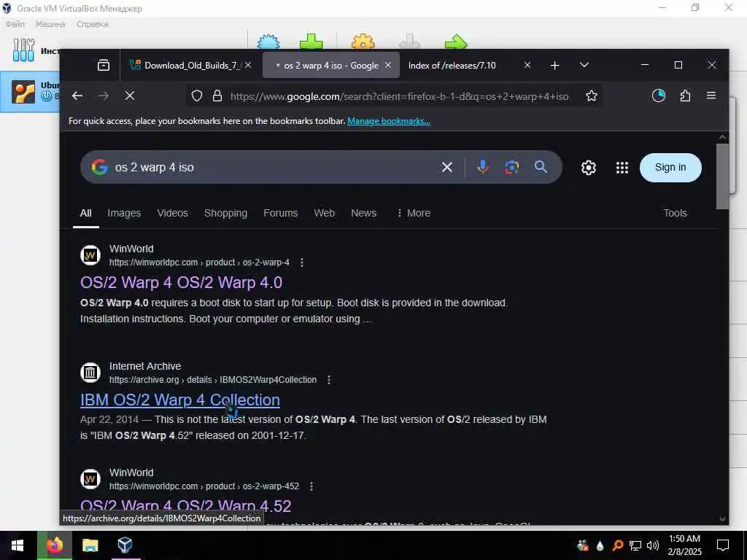List all tabs dropdown arrow
This screenshot has height=560, width=747.
[584, 65]
